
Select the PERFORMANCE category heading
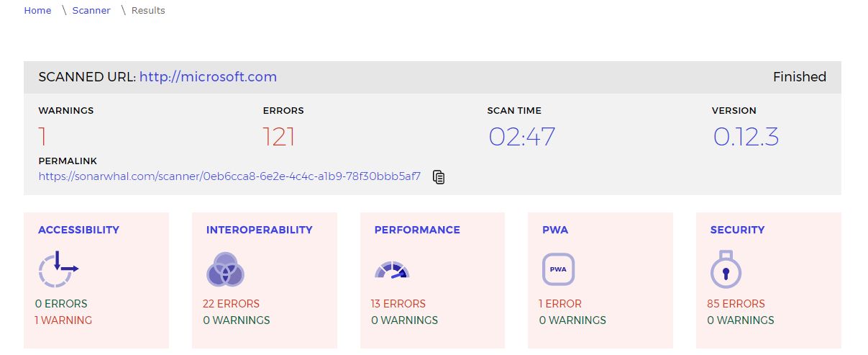click(417, 230)
